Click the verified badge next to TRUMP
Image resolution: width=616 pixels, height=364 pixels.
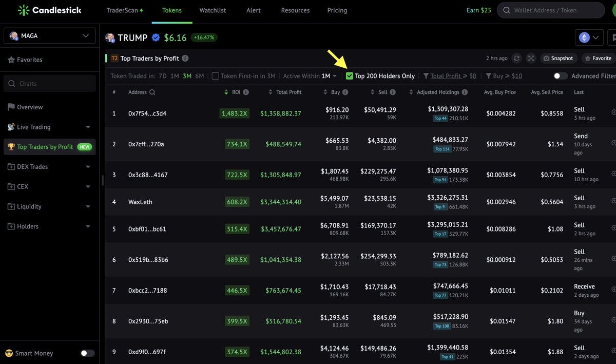156,37
